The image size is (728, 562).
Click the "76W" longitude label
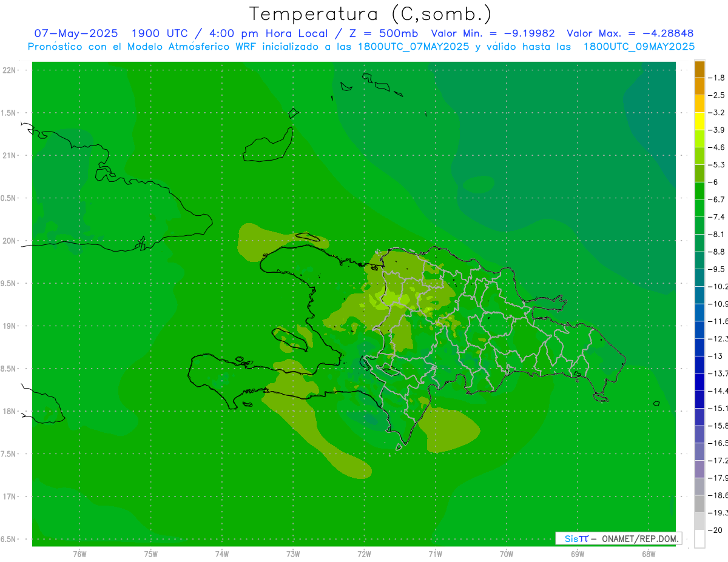[79, 554]
